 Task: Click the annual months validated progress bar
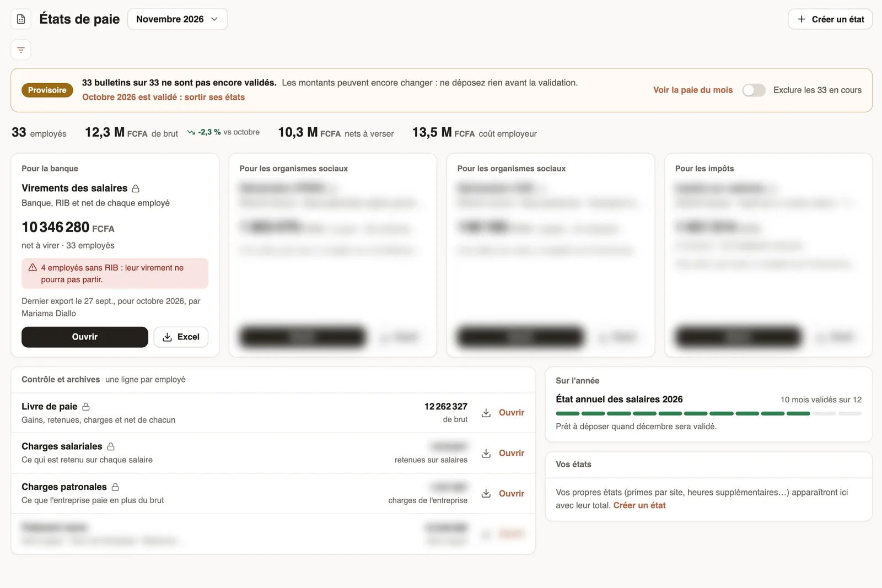pos(708,413)
